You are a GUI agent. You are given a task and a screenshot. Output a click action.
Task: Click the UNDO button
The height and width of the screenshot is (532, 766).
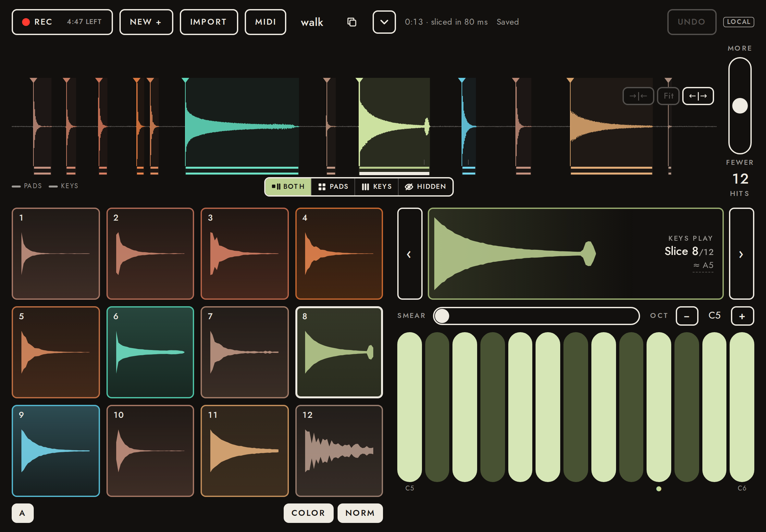692,22
